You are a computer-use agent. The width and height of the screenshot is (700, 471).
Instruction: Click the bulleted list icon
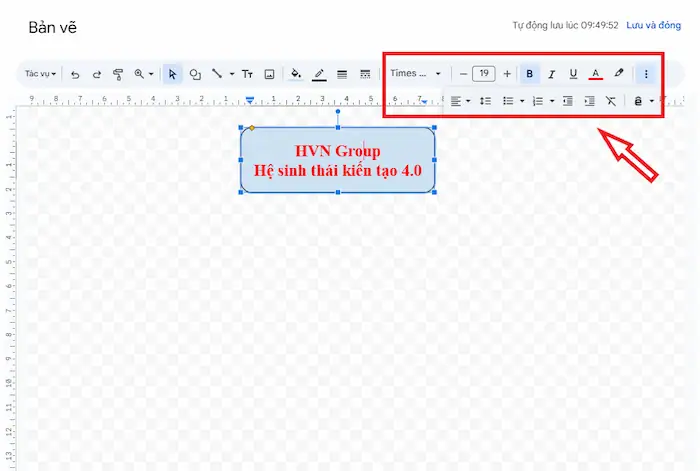[x=508, y=101]
